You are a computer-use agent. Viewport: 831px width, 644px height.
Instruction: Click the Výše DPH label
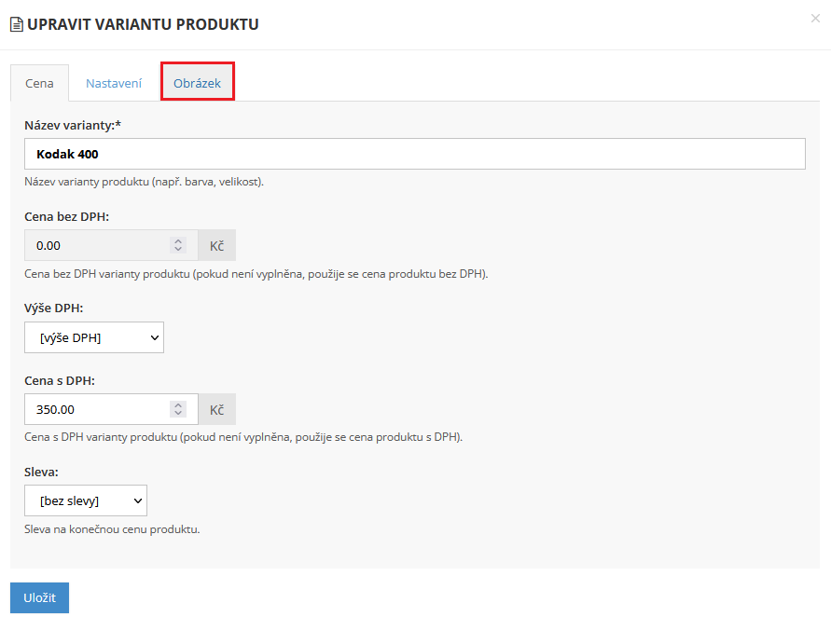pos(54,308)
